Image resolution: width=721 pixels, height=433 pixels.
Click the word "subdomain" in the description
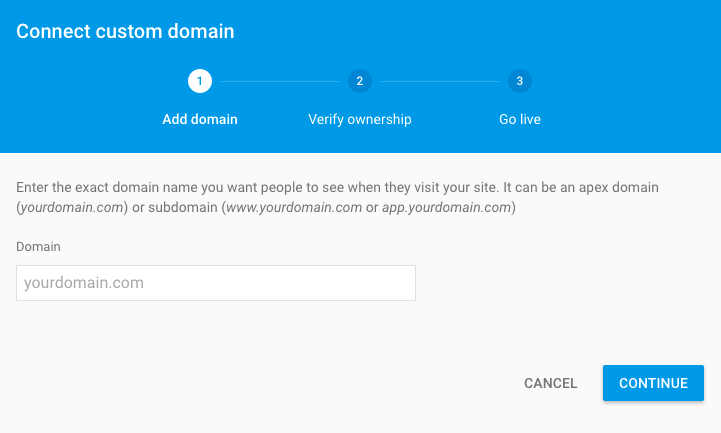pyautogui.click(x=183, y=207)
